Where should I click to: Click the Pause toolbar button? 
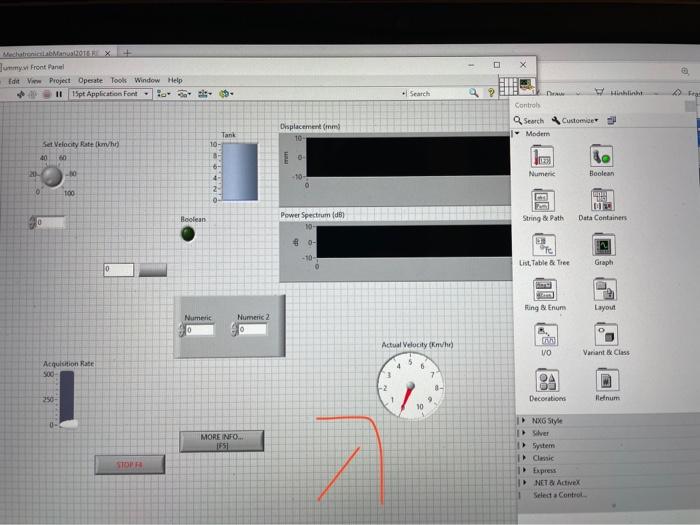coord(59,94)
